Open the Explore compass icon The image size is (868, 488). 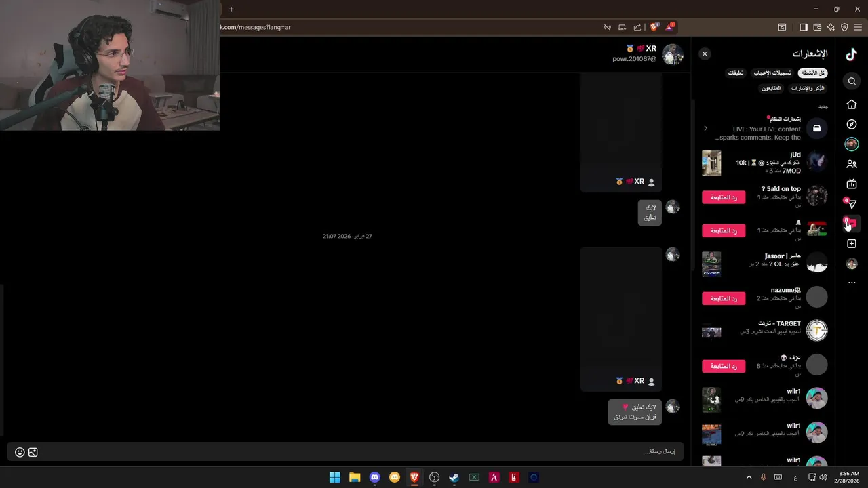coord(852,125)
